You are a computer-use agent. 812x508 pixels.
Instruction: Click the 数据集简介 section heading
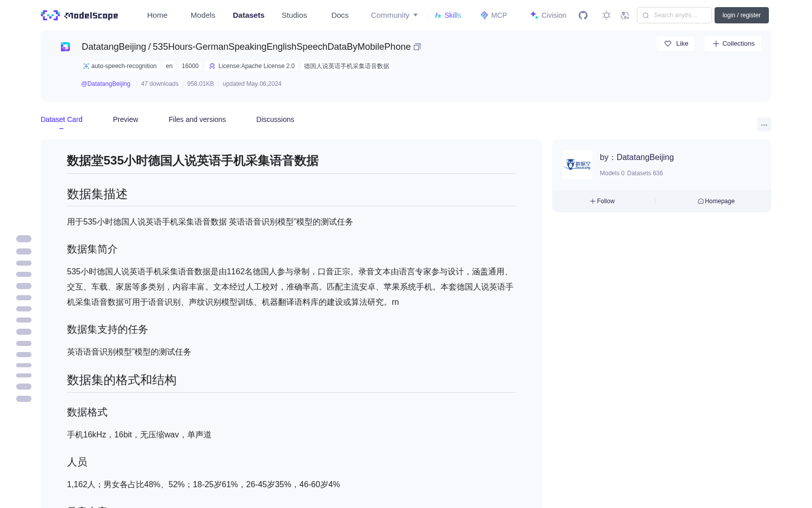pyautogui.click(x=92, y=249)
